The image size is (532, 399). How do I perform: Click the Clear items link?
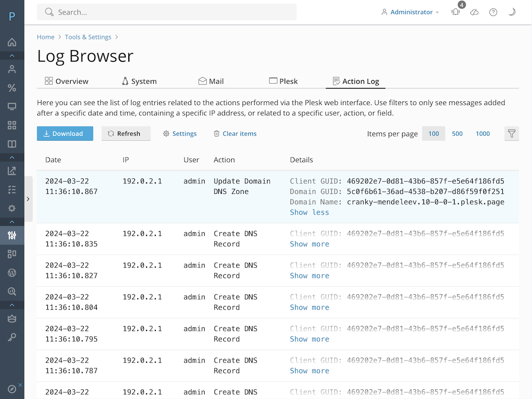click(x=235, y=134)
